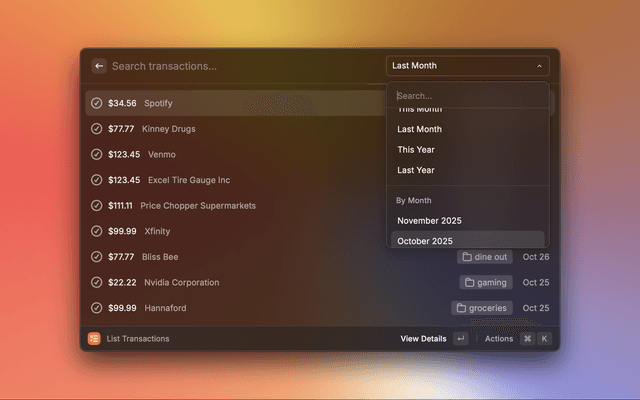This screenshot has height=400, width=640.
Task: Collapse the Last Month period dropdown
Action: coord(467,66)
